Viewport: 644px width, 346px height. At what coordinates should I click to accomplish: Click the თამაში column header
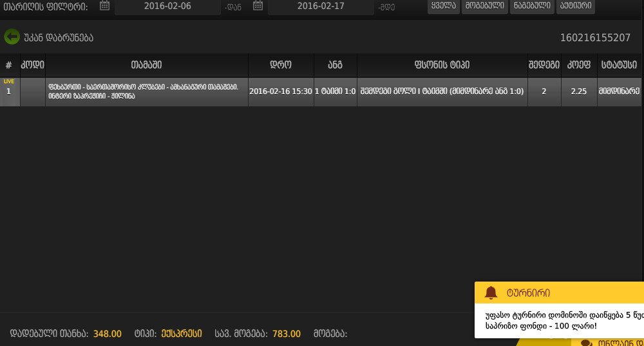point(147,65)
